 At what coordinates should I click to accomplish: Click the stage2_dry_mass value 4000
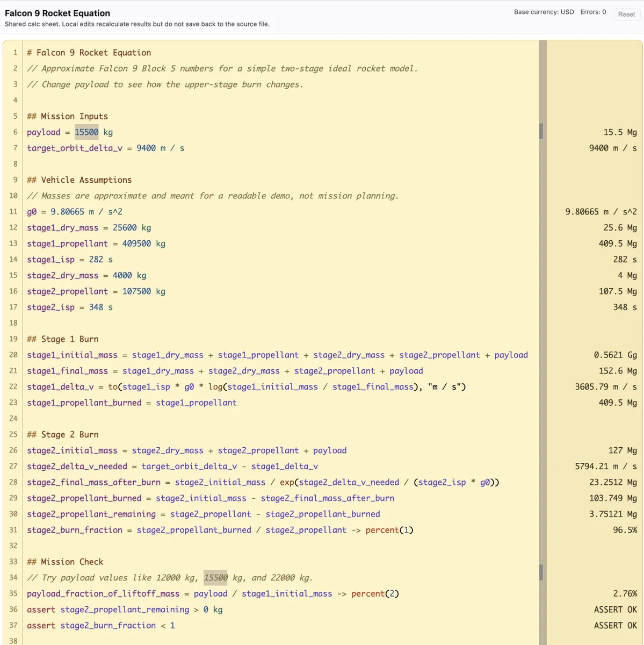click(122, 275)
